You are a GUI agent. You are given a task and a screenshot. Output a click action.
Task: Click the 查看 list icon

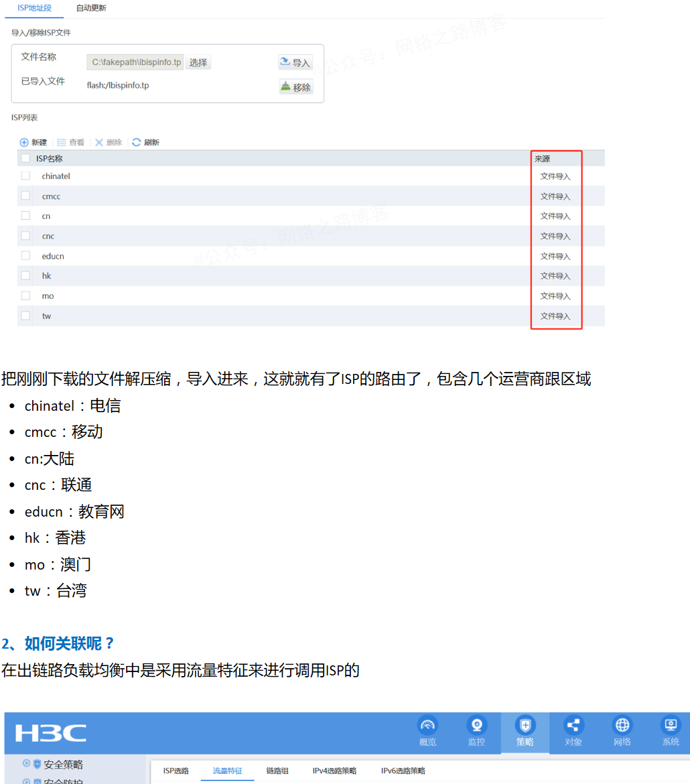point(62,143)
